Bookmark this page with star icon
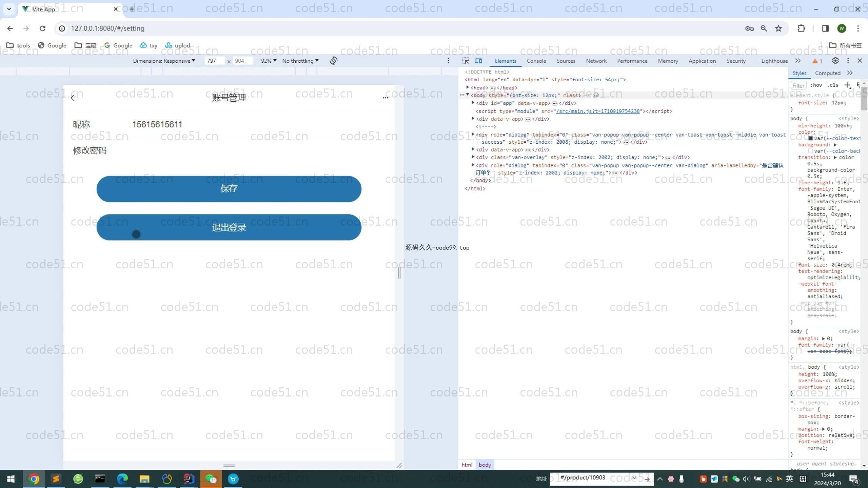 (778, 28)
